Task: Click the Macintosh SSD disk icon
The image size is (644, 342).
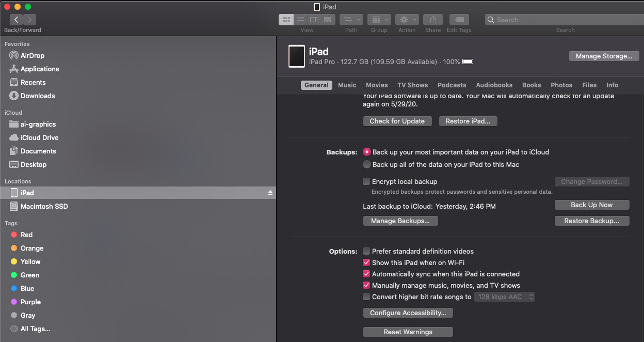Action: coord(14,206)
